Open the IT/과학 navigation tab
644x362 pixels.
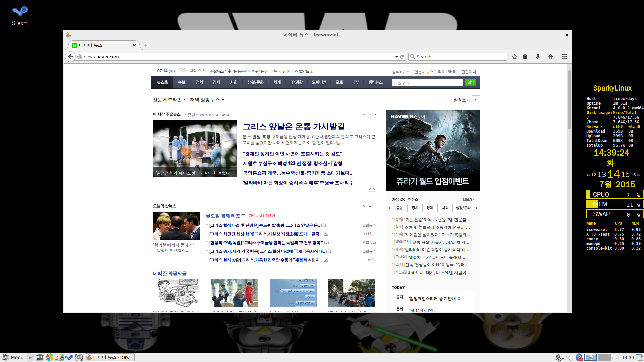pyautogui.click(x=297, y=82)
